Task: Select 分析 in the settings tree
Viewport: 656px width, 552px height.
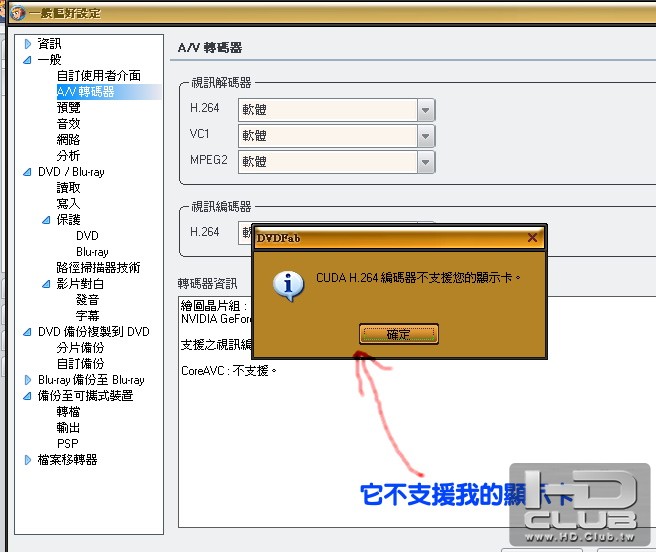Action: coord(68,156)
